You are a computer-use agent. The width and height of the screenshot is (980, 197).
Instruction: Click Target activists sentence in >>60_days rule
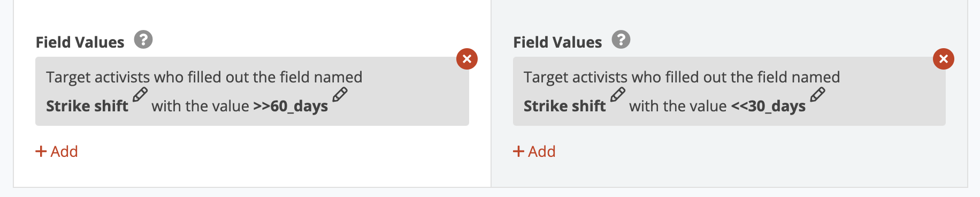(204, 77)
